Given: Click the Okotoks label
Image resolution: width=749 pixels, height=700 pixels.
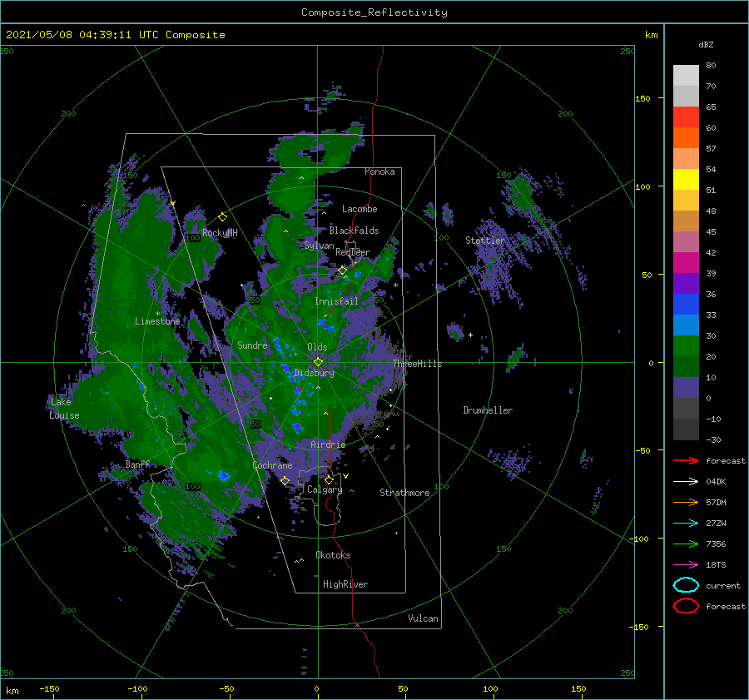Looking at the screenshot, I should (333, 555).
